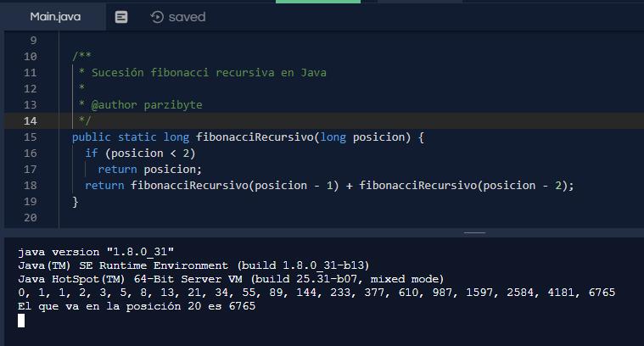Click line number 12 in the gutter
This screenshot has height=346, width=644.
30,89
